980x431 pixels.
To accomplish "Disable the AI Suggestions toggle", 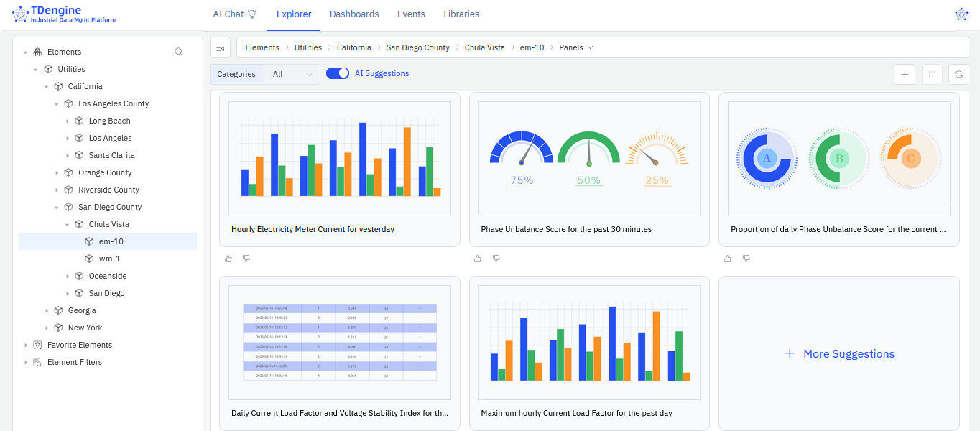I will pyautogui.click(x=337, y=73).
